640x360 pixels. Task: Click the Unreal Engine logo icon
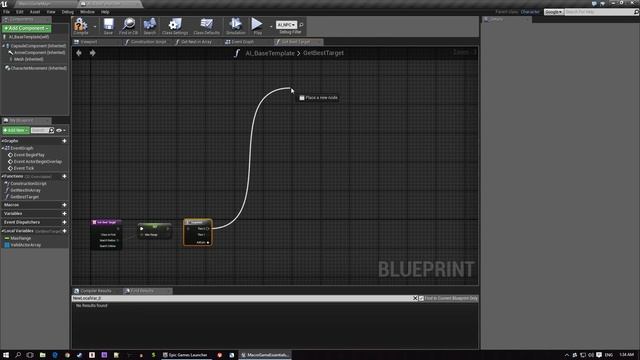pos(4,4)
